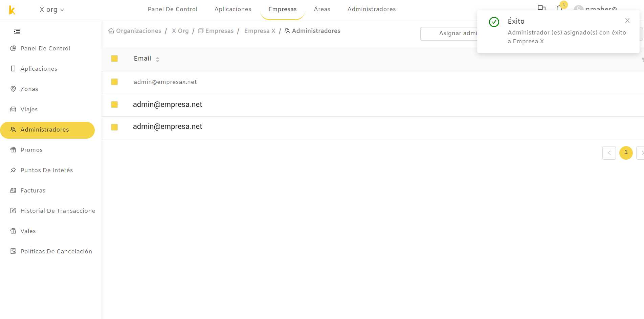Go to Empresa X breadcrumb link
The height and width of the screenshot is (319, 644).
[260, 31]
